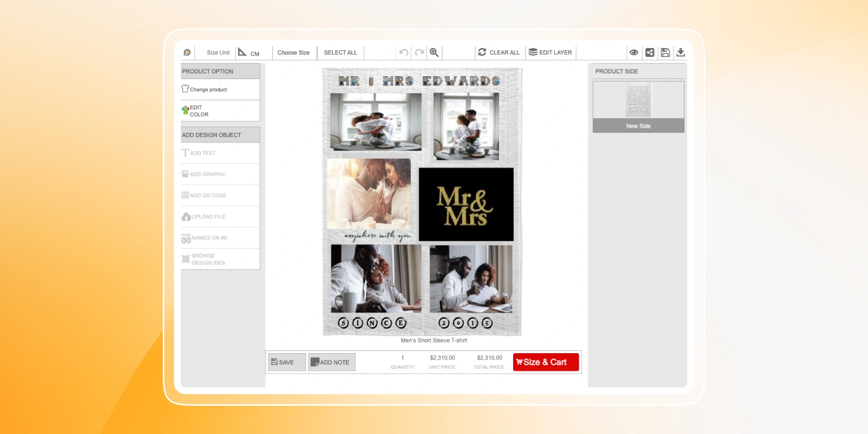Toggle the CM size unit
Image resolution: width=868 pixels, height=434 pixels.
click(x=250, y=52)
